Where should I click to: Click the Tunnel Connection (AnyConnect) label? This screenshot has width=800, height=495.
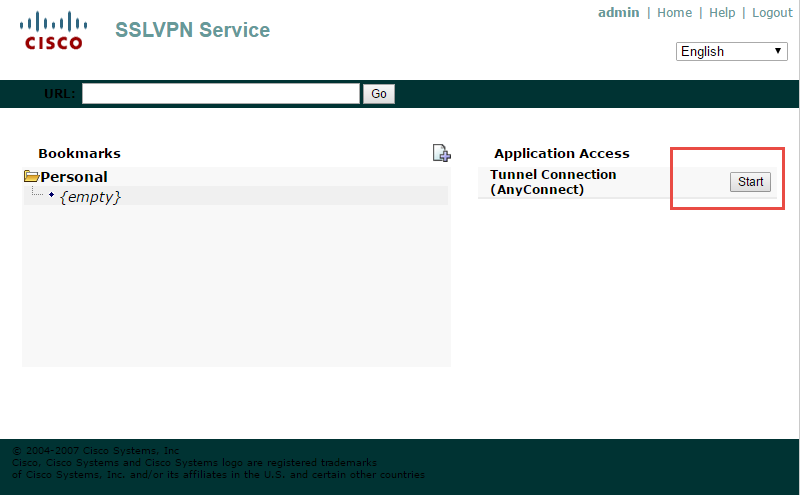[x=553, y=182]
